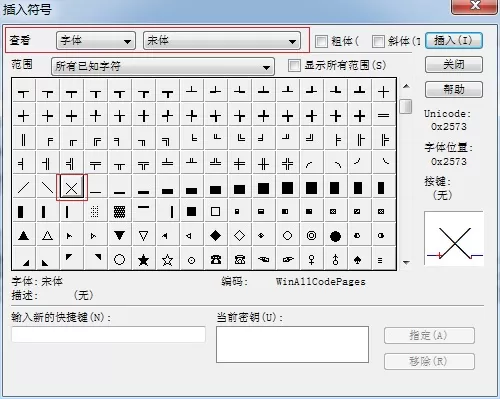Select the forward diagonal slash symbol
The width and height of the screenshot is (500, 399).
coord(24,188)
